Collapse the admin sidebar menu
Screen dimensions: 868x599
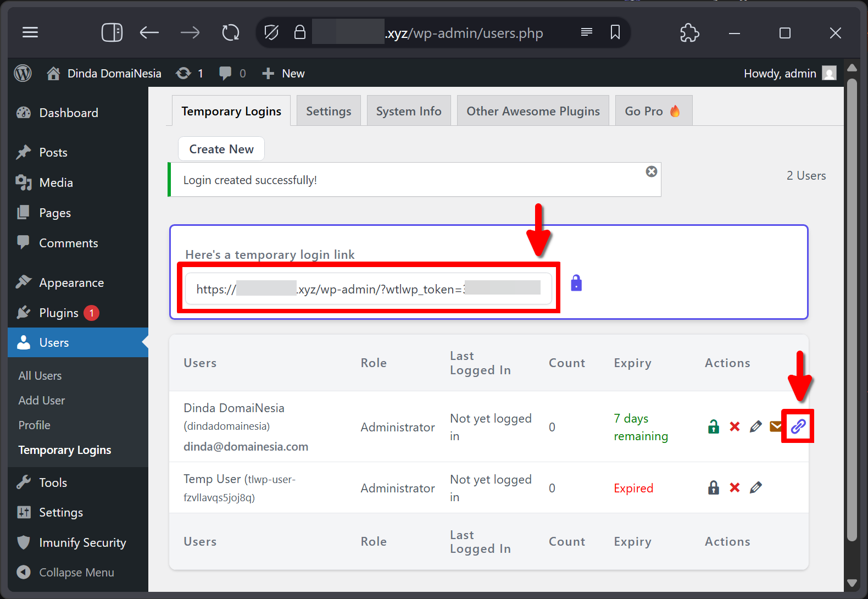pos(78,572)
